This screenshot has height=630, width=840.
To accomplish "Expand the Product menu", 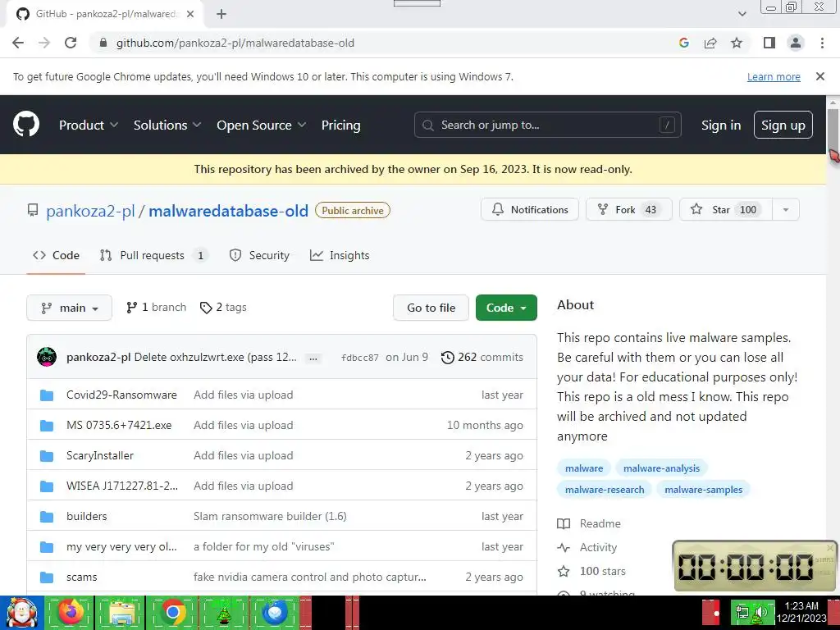I will click(89, 125).
